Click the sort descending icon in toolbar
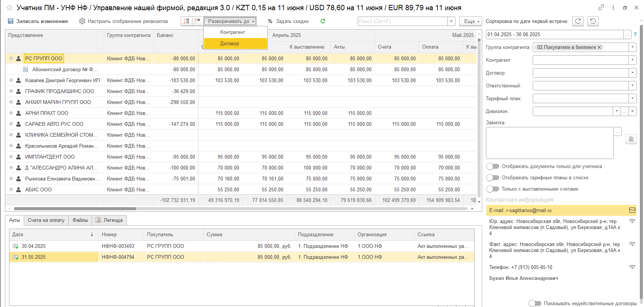Image resolution: width=644 pixels, height=307 pixels. (x=186, y=21)
